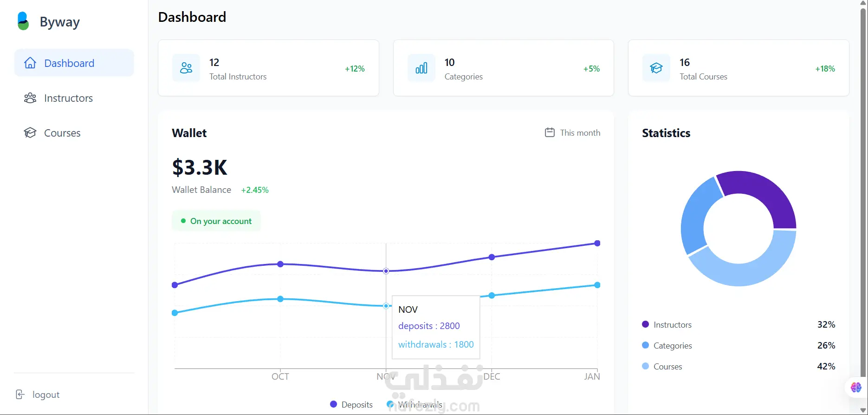This screenshot has height=415, width=868.
Task: Click the logout arrow icon
Action: pos(20,395)
